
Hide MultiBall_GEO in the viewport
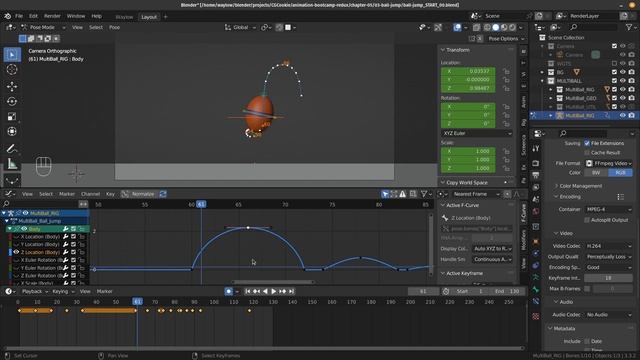click(x=623, y=98)
